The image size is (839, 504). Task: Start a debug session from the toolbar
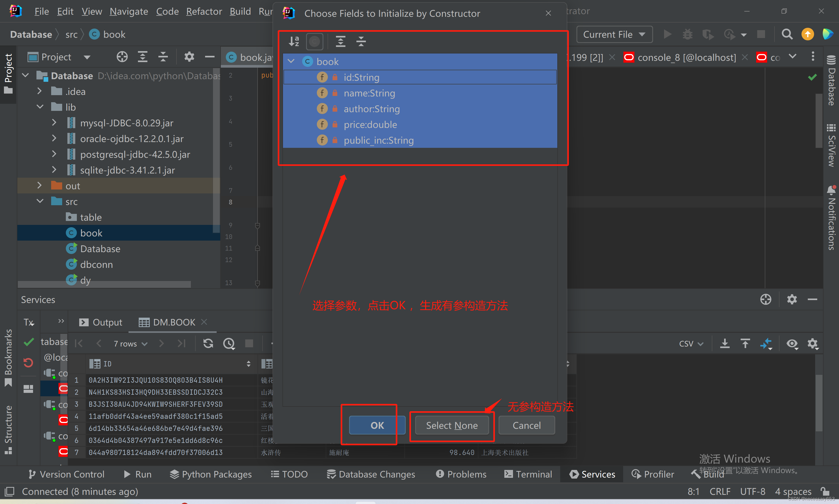(x=687, y=34)
